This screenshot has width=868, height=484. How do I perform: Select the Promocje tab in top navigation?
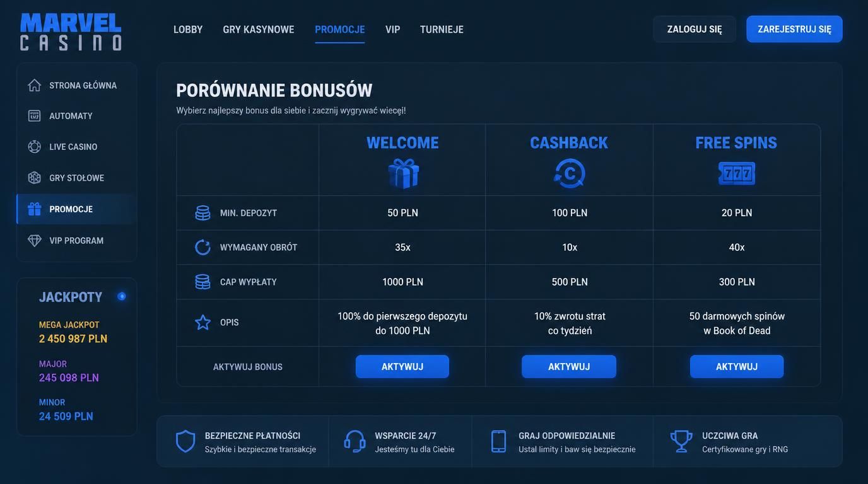click(x=340, y=29)
